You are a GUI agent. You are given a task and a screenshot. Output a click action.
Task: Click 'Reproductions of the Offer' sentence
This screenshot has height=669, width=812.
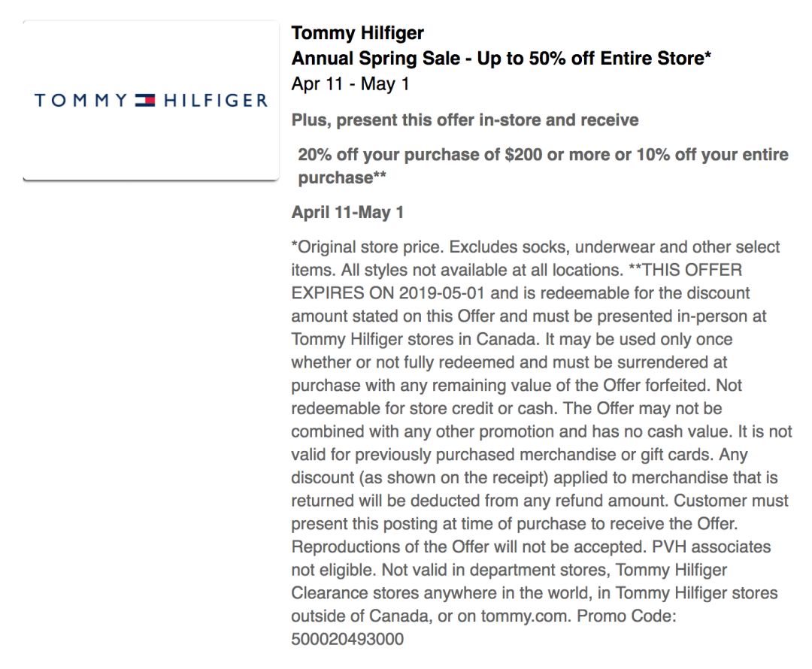click(x=469, y=546)
